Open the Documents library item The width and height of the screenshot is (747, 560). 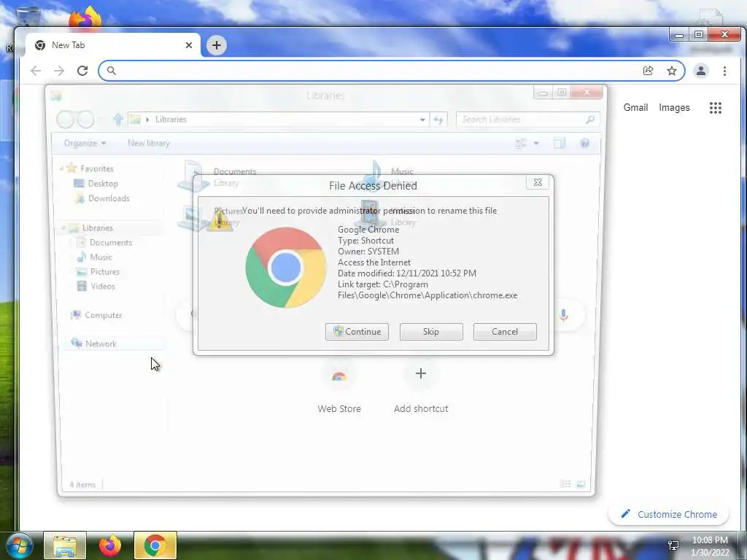217,176
